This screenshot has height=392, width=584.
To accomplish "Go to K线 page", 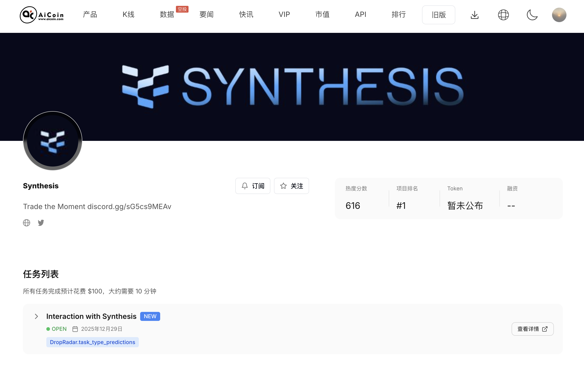I will coord(128,14).
